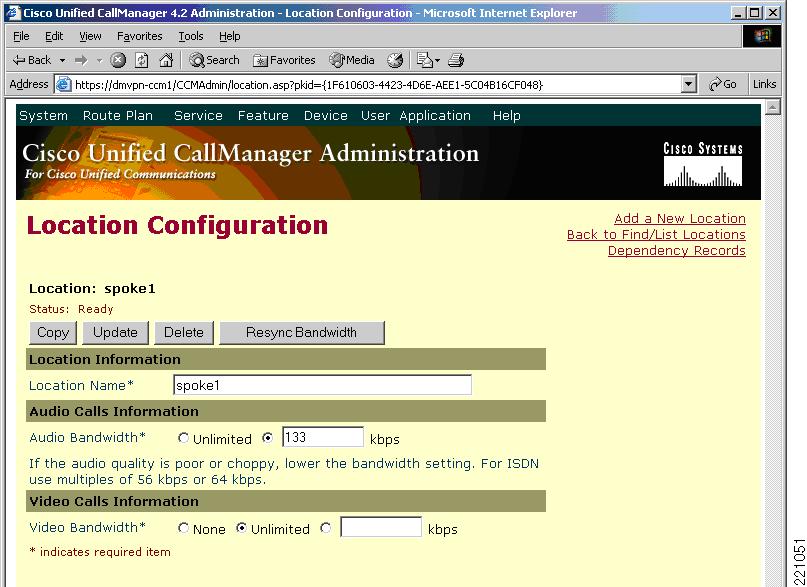Select Unlimited video bandwidth radio button
This screenshot has height=587, width=807.
(x=241, y=528)
